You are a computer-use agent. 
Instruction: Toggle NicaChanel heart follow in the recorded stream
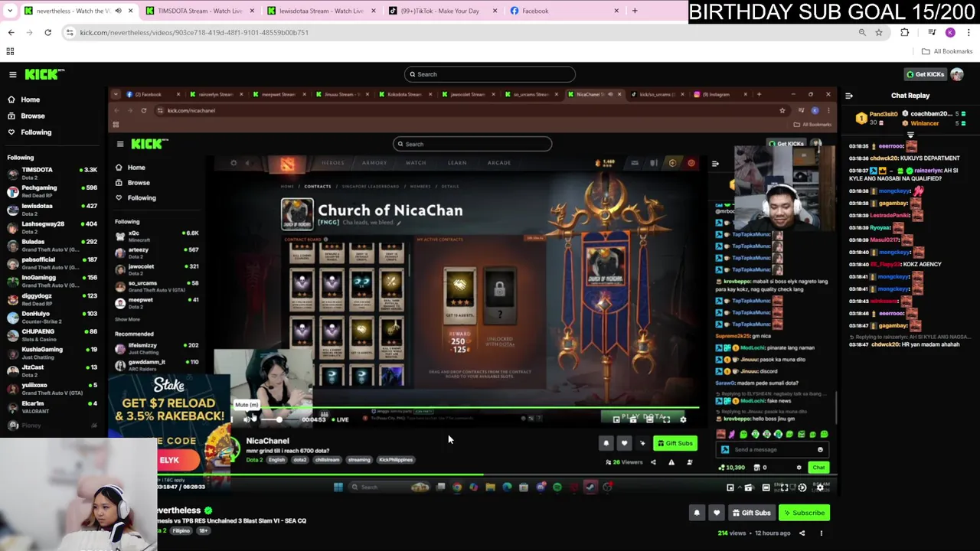624,443
